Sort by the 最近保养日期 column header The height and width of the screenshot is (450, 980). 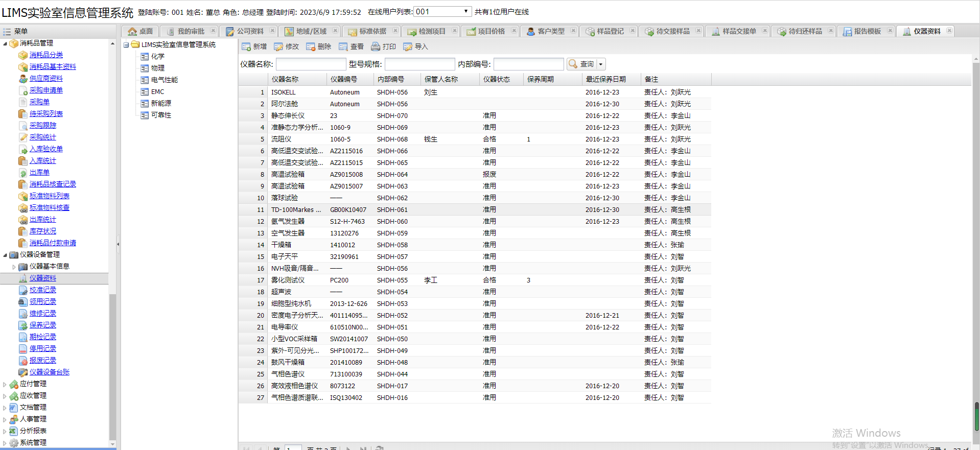[612, 80]
